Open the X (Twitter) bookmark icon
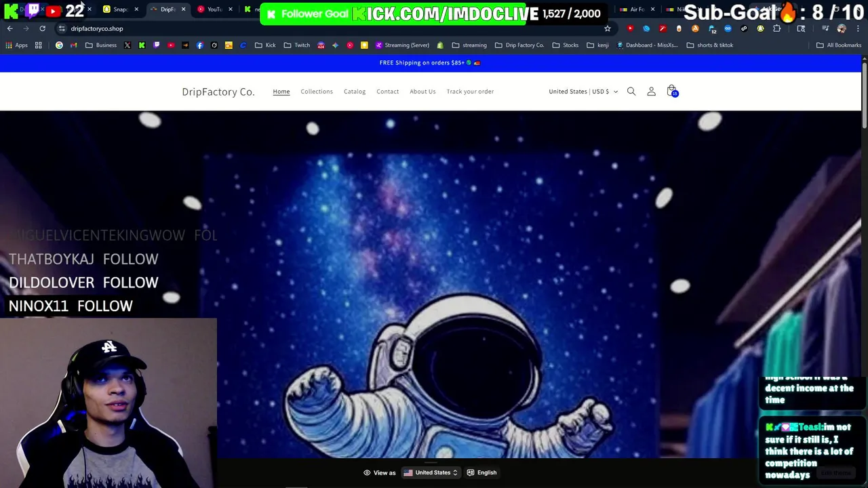868x488 pixels. tap(127, 45)
